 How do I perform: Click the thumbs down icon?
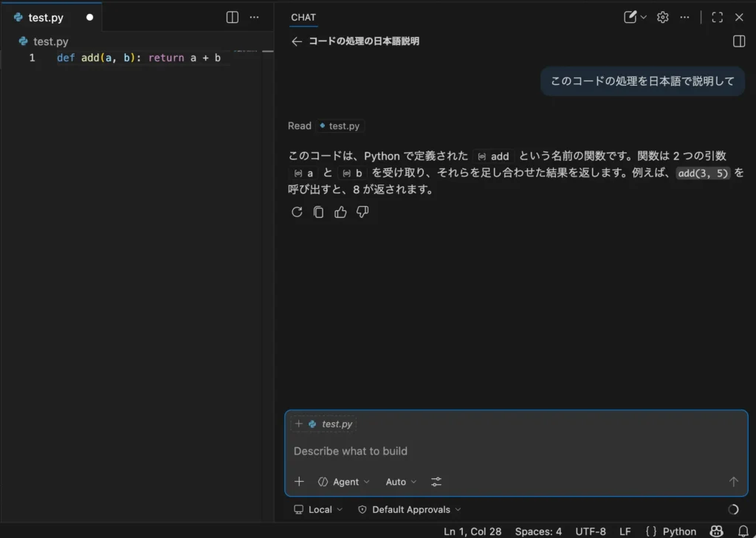pyautogui.click(x=362, y=213)
